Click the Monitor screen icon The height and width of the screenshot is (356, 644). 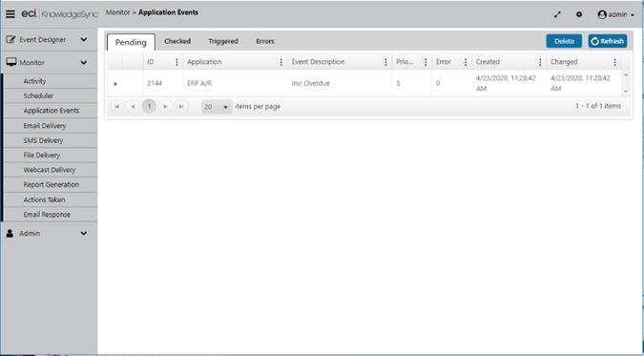pyautogui.click(x=11, y=62)
